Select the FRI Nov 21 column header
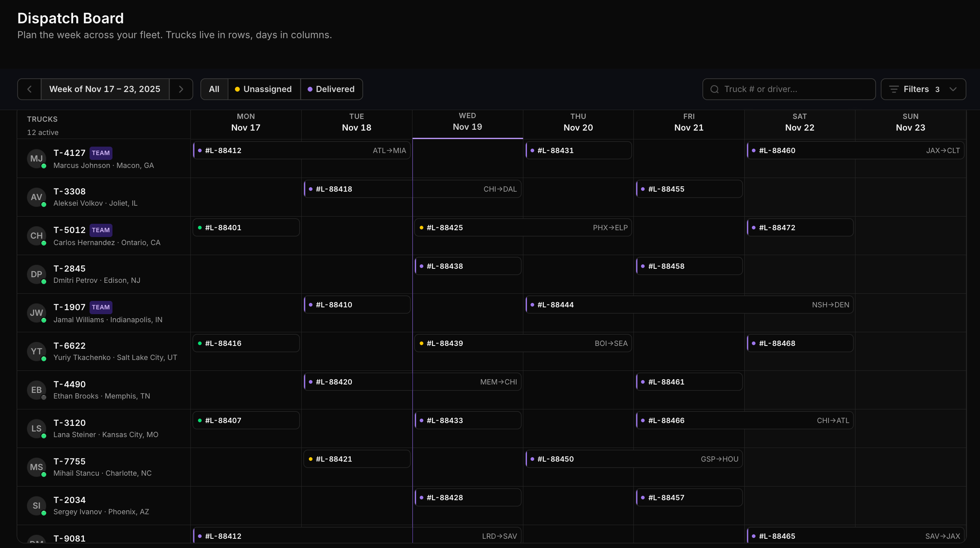Viewport: 980px width, 548px height. coord(689,122)
